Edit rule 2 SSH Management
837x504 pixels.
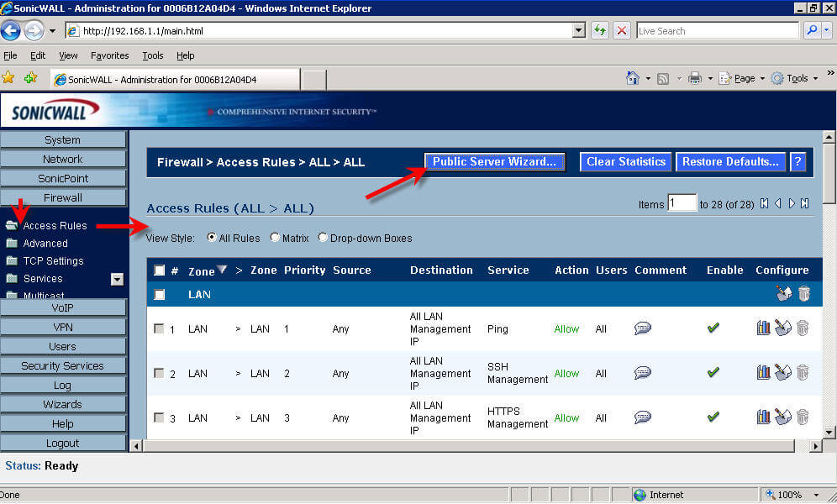(783, 372)
